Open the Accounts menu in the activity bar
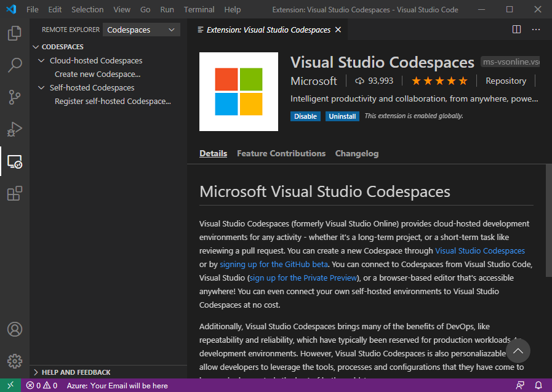The image size is (552, 392). pos(14,329)
